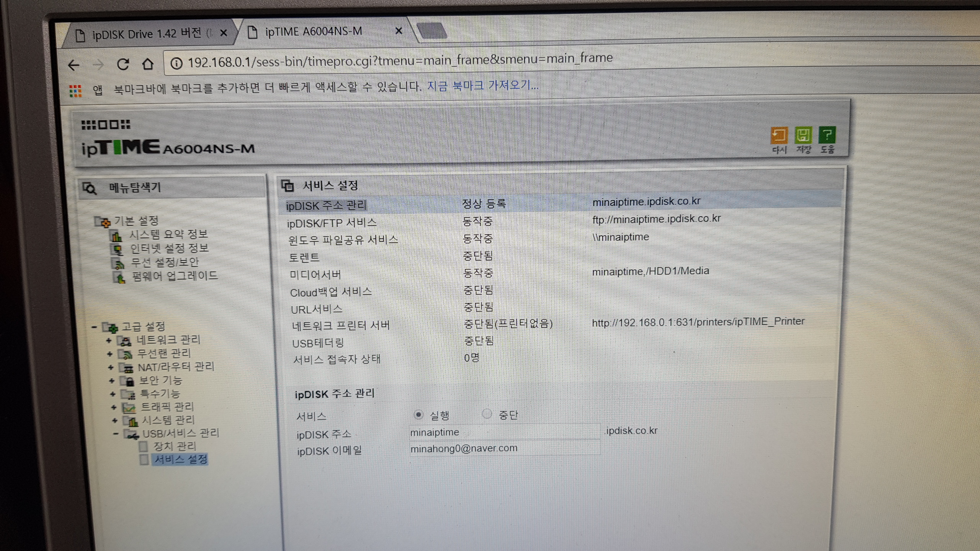Open the 도움 help question-mark icon
This screenshot has width=980, height=551.
(x=827, y=135)
